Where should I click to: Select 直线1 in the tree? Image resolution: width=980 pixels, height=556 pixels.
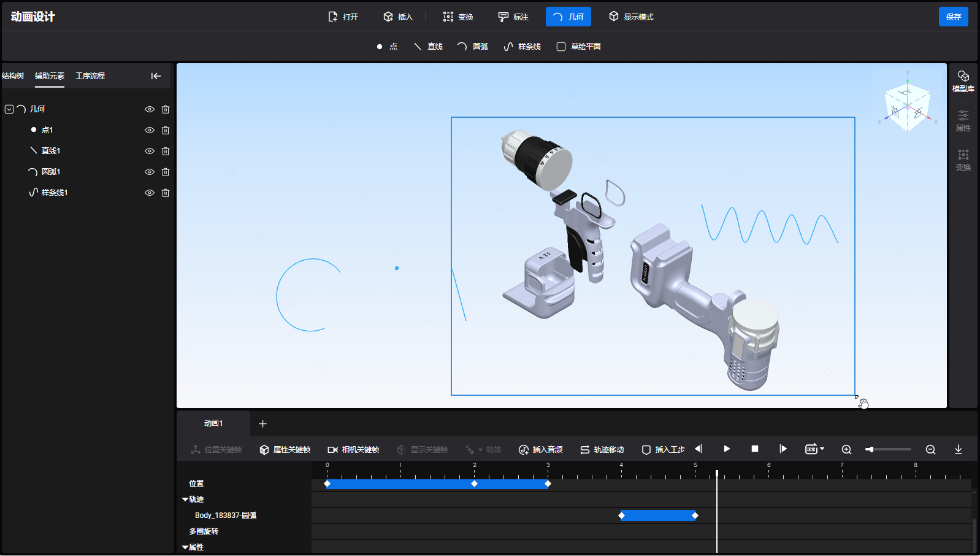click(50, 151)
